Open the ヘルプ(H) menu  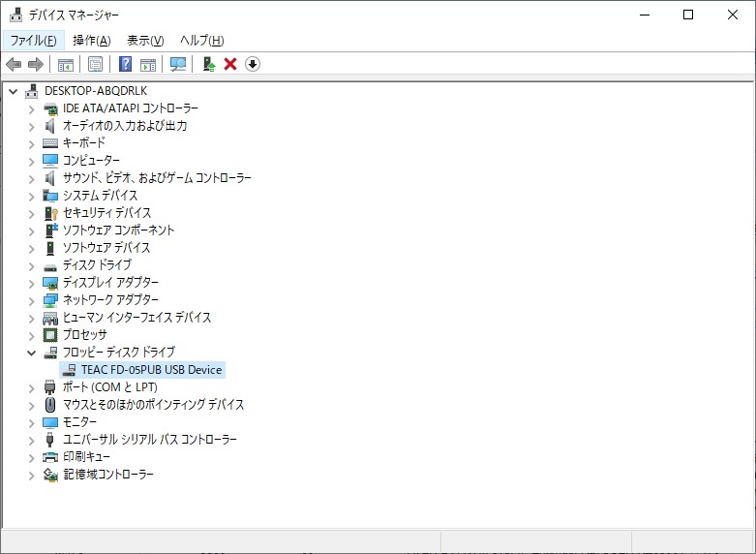pos(202,41)
